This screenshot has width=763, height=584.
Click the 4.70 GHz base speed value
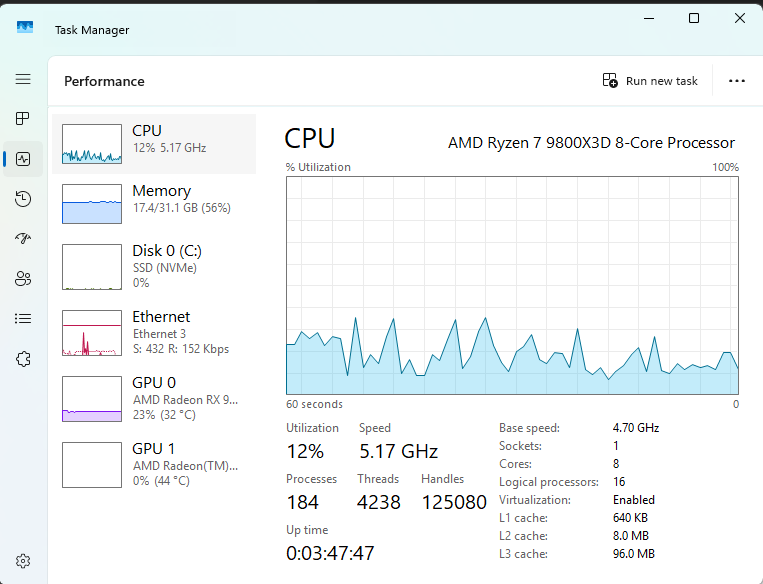636,428
